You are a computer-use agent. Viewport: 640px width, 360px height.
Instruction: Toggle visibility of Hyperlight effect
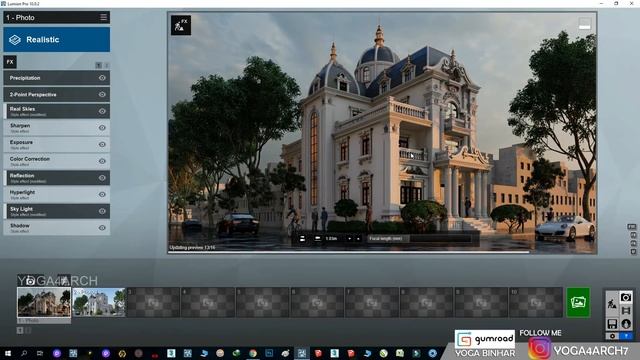tap(102, 195)
